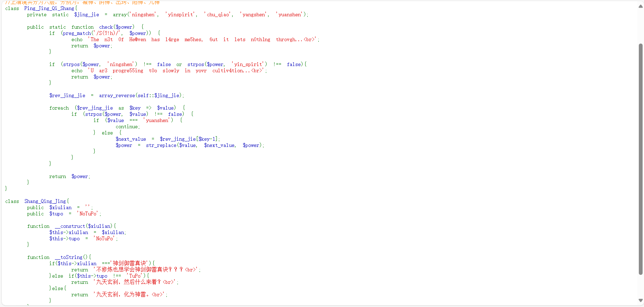Click the 'The n3t 0f He@ven' echo line
This screenshot has width=644, height=307.
point(195,39)
